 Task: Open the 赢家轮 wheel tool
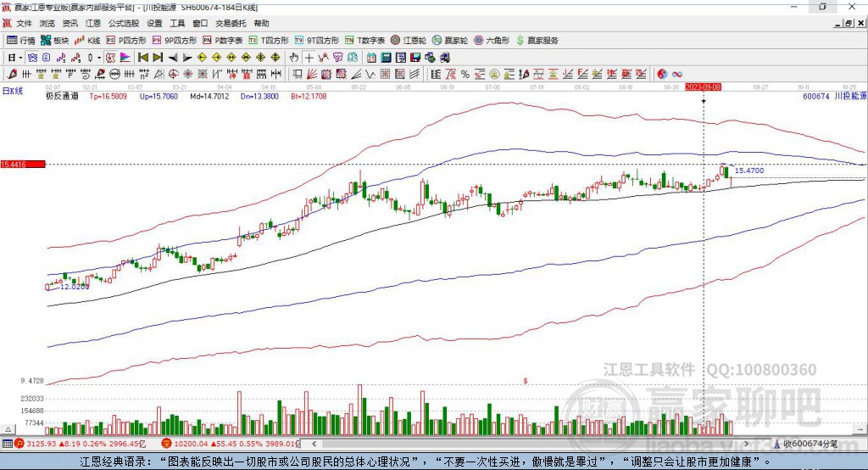tap(449, 41)
